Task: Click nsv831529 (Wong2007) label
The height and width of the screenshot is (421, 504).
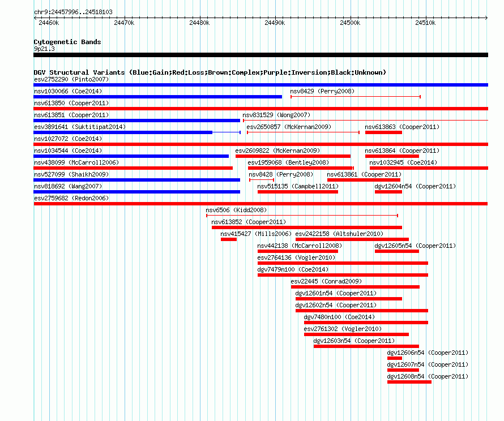Action: 276,115
